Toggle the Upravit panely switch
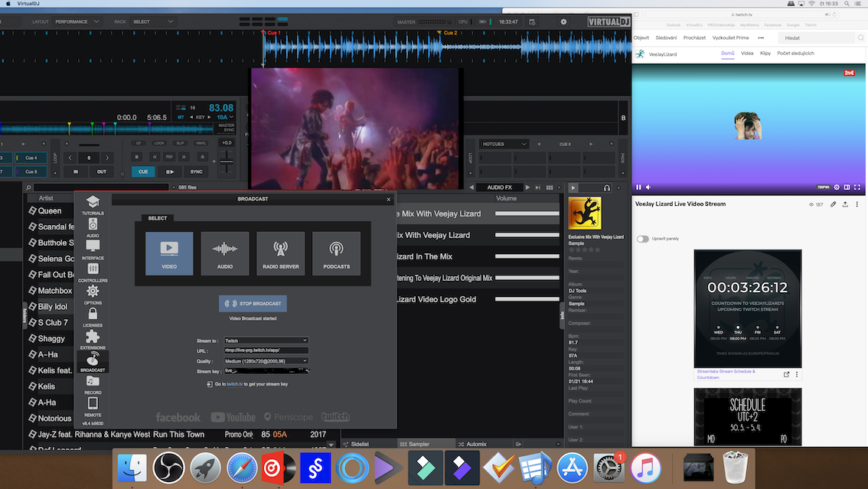 pos(642,239)
